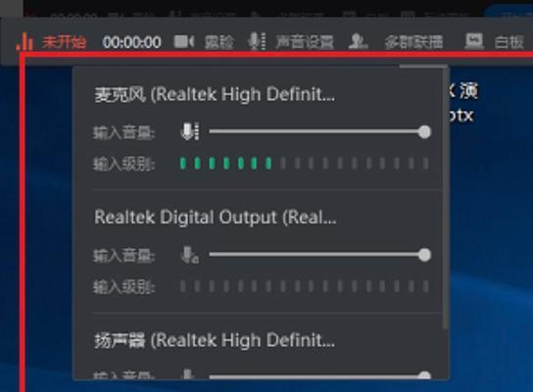Mute the 麦克风 input via microphone icon

(190, 131)
